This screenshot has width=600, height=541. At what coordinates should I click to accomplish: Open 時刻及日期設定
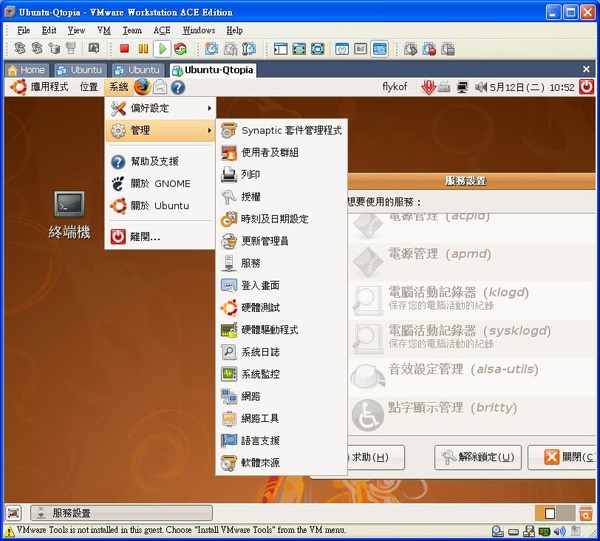(x=282, y=219)
